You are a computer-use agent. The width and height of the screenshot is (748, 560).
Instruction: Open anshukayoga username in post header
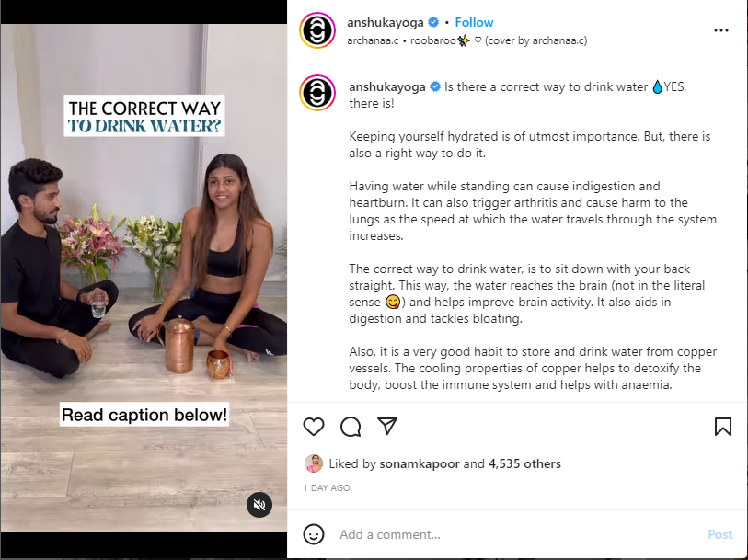(x=386, y=22)
